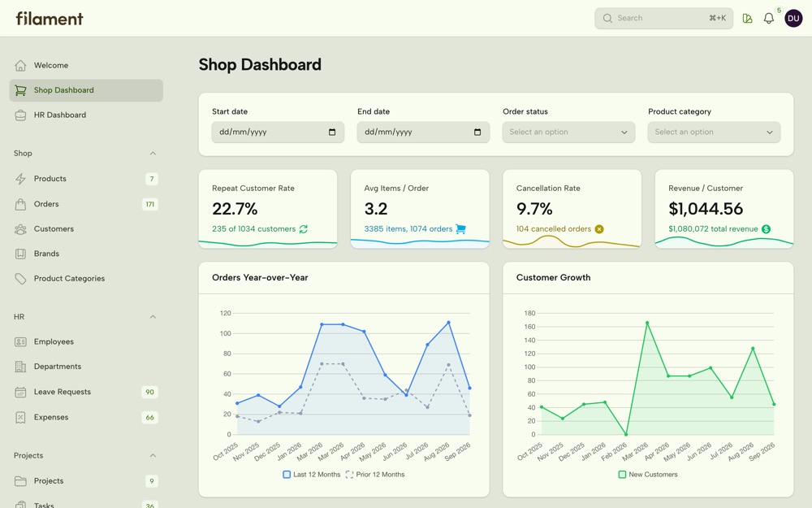
Task: Open Employees in sidebar
Action: click(86, 341)
